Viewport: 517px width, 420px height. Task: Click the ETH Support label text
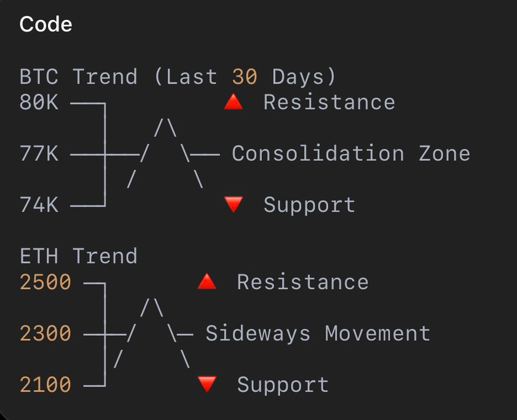283,385
